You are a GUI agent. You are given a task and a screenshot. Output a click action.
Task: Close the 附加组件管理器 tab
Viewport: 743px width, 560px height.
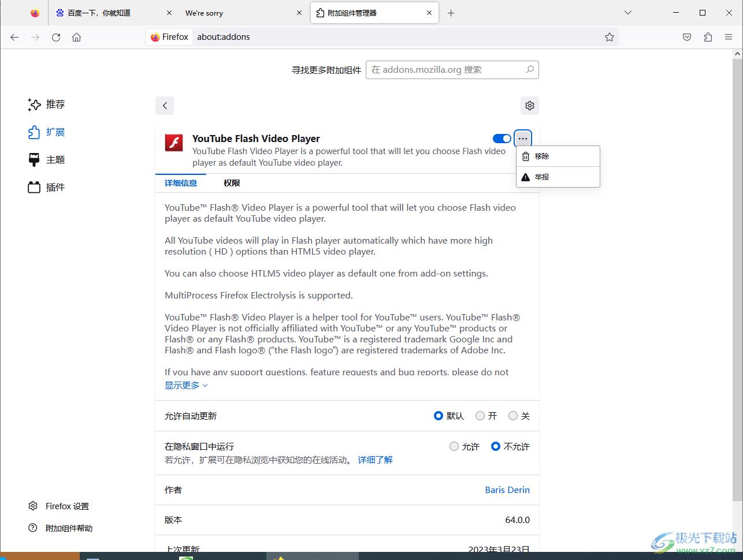pyautogui.click(x=430, y=13)
